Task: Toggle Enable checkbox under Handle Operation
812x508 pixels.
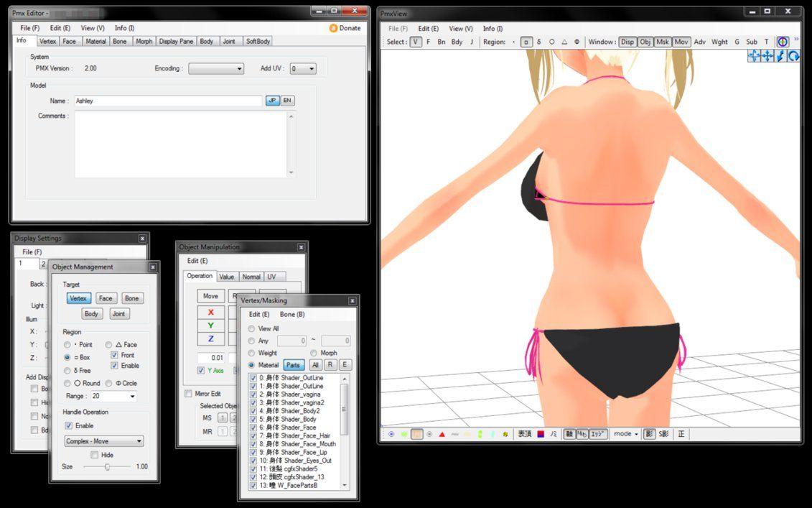Action: coord(68,425)
